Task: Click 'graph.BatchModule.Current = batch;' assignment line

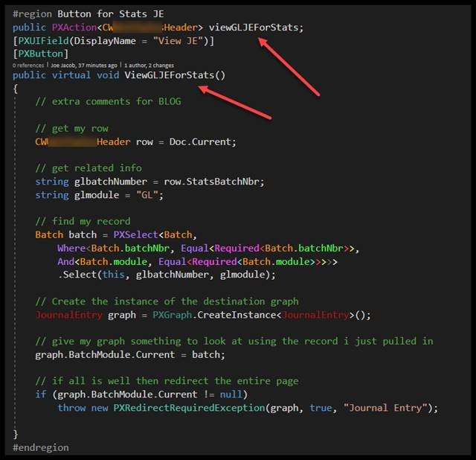Action: coord(130,355)
